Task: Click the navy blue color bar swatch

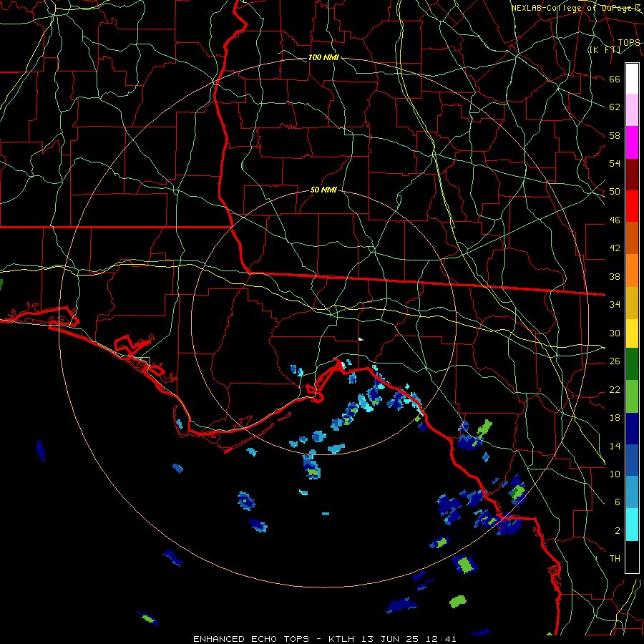Action: tap(632, 429)
